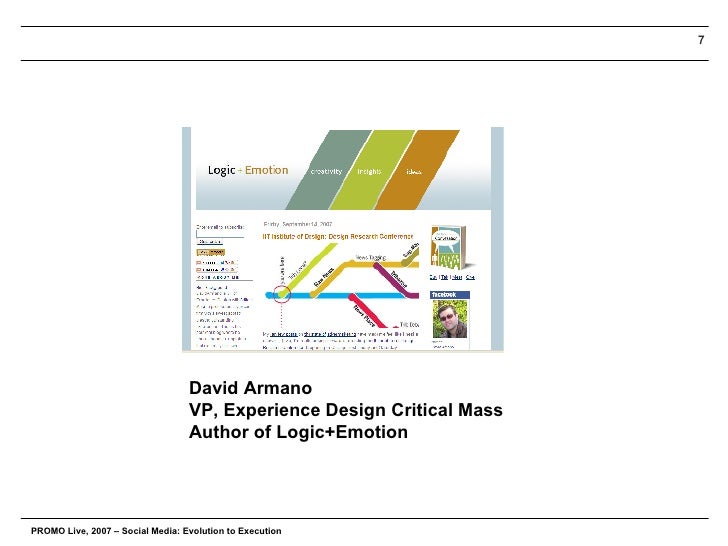Click 'VP, Experience Design Critical Mass' line

(346, 410)
